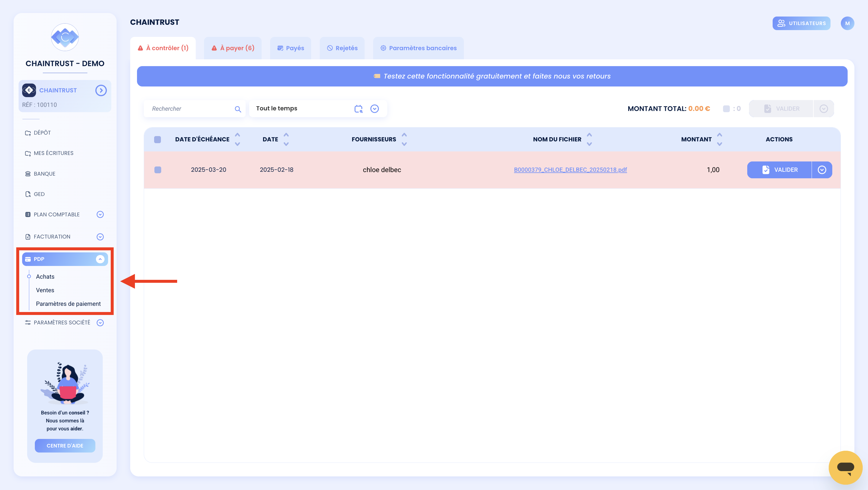Sort FOURNISSEURS descending arrow
Screen dimensions: 868x490
point(404,144)
